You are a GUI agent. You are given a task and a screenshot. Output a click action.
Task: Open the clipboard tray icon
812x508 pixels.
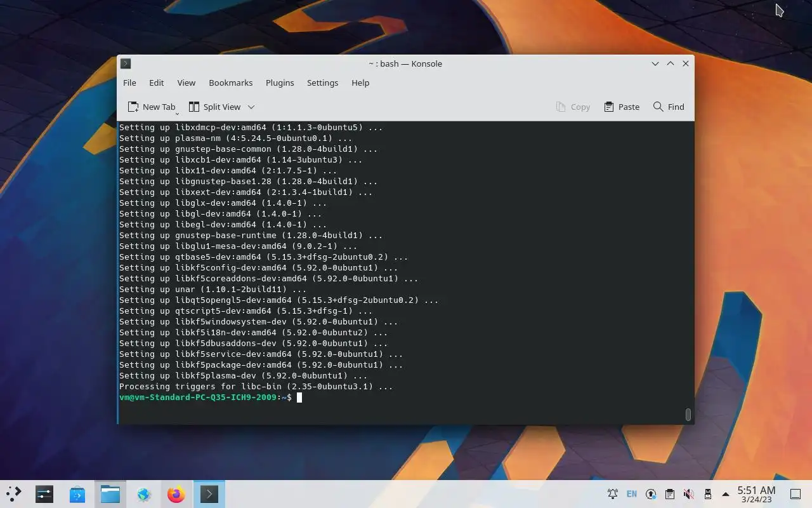point(670,494)
